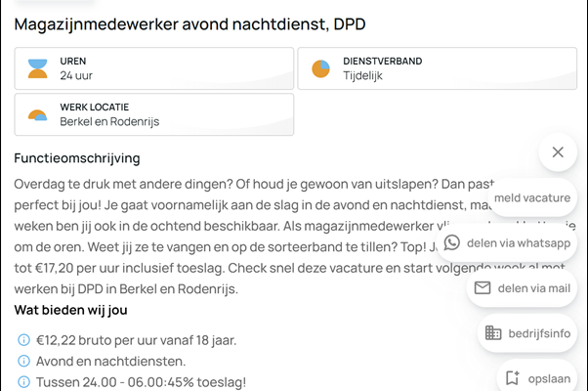Click the info icon beside Avond en nachtdiensten

23,361
